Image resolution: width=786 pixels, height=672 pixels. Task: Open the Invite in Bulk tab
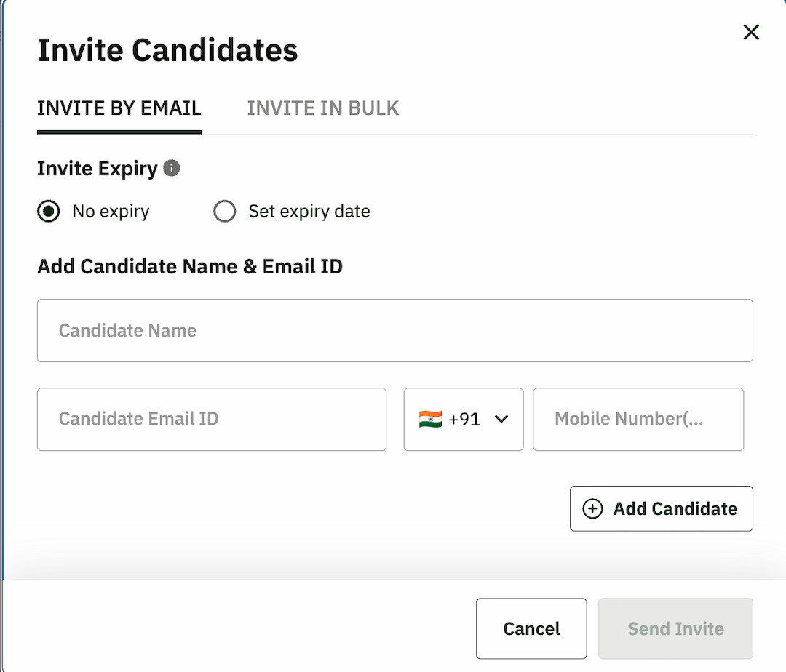(323, 108)
